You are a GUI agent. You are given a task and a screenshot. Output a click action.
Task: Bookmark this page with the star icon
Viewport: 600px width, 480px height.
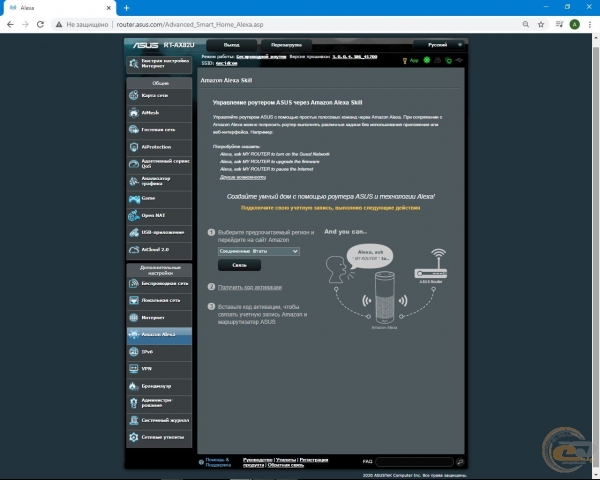pyautogui.click(x=541, y=24)
